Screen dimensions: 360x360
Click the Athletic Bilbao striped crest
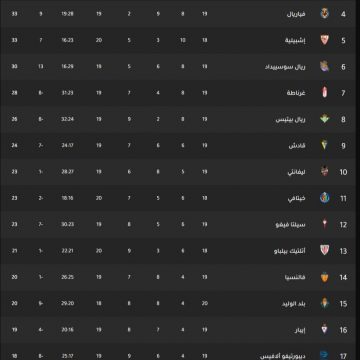324,251
